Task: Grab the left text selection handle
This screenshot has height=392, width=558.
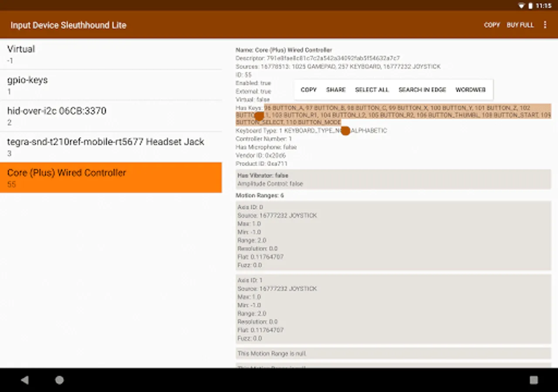Action: tap(259, 116)
